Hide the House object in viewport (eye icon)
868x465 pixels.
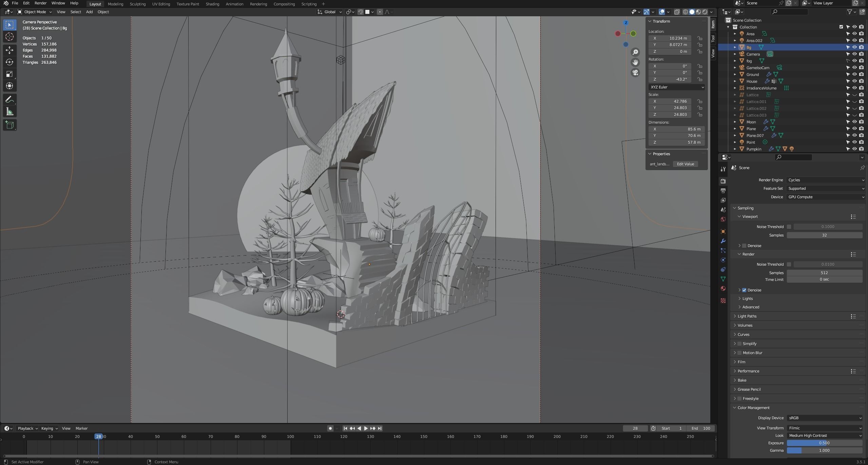pyautogui.click(x=854, y=81)
